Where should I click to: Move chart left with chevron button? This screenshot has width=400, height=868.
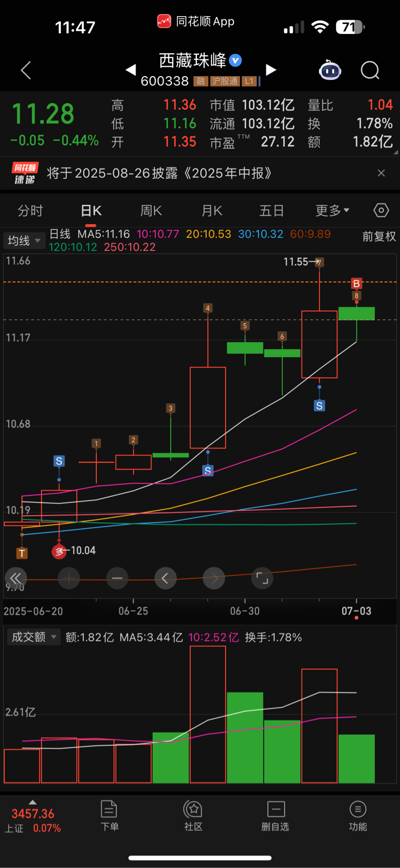[166, 578]
